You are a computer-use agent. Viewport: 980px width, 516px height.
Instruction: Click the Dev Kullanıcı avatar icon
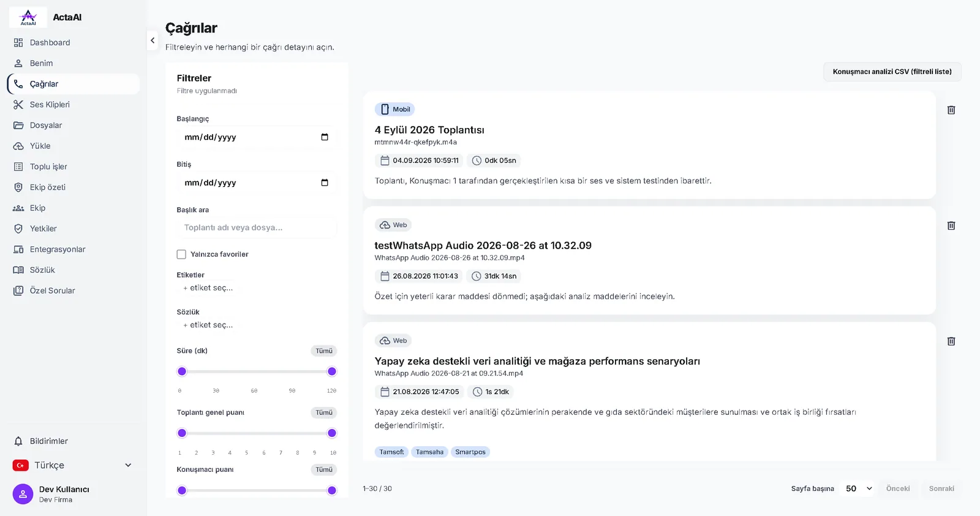click(x=23, y=494)
